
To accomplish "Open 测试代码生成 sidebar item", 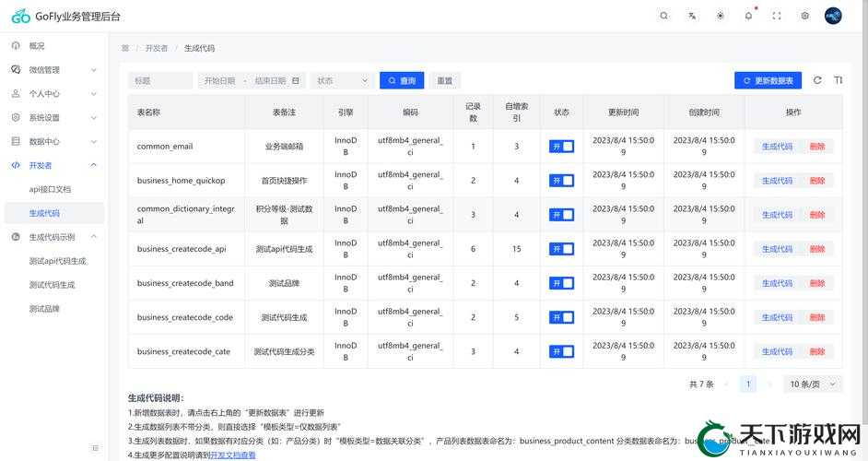I will [54, 284].
